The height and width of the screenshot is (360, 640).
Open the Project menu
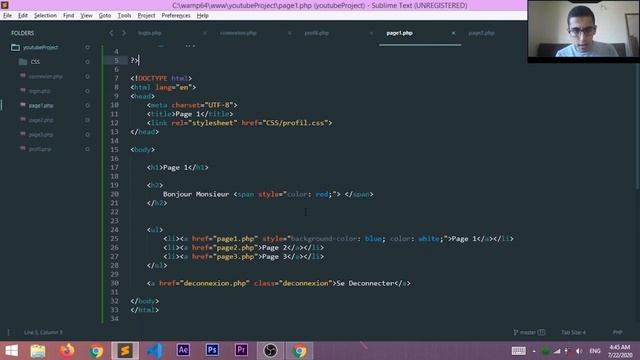click(147, 16)
